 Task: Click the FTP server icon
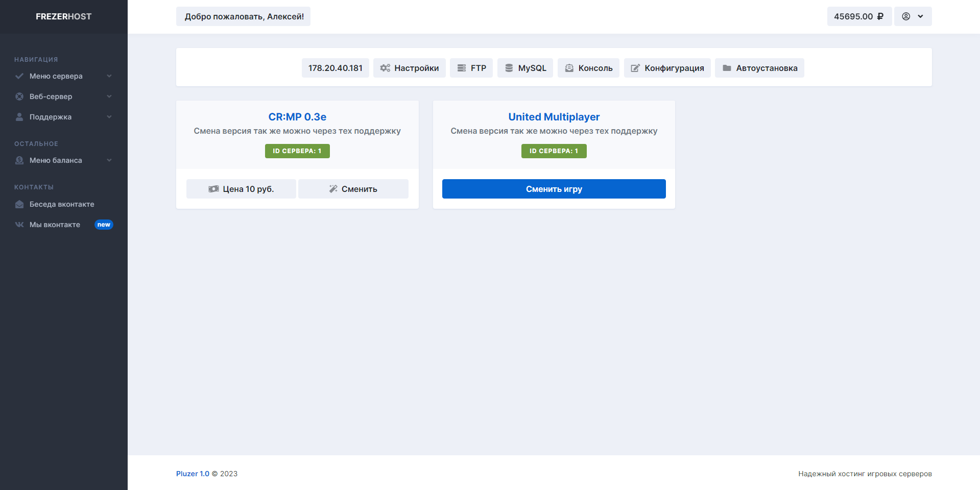point(461,68)
